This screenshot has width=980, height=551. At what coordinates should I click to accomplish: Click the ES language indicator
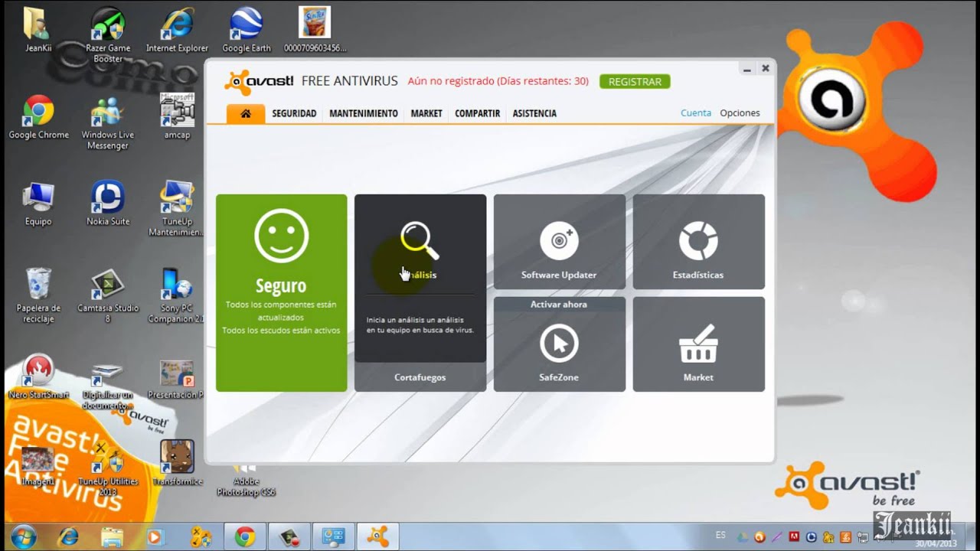(720, 534)
